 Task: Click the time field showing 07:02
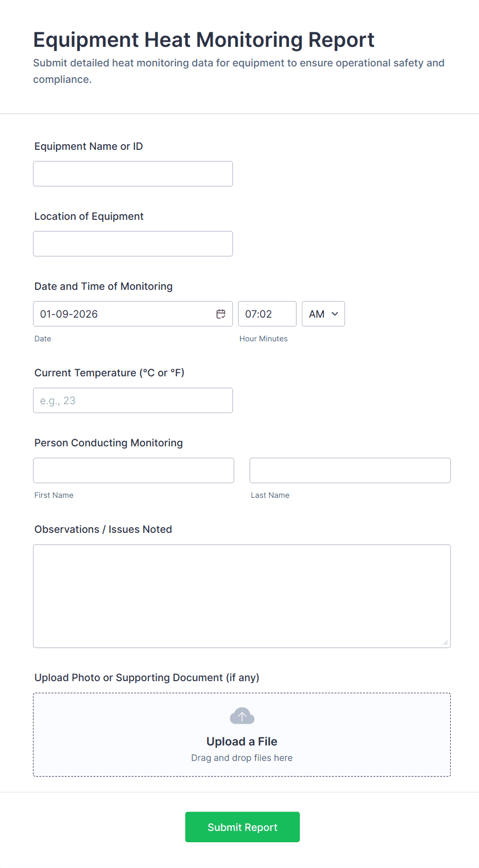[267, 314]
